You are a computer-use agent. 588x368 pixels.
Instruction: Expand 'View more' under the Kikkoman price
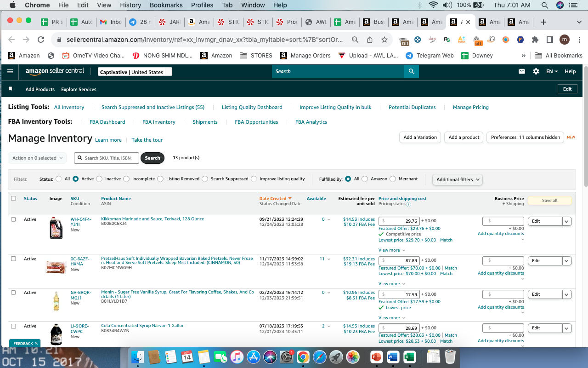coord(392,250)
